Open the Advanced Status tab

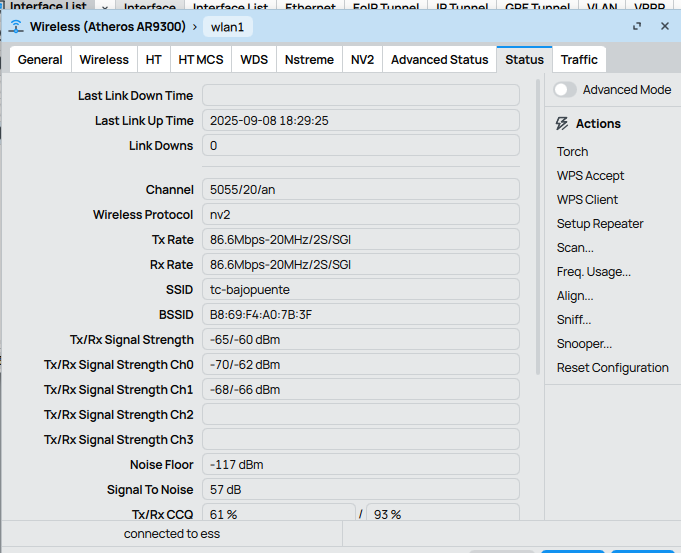pos(439,60)
